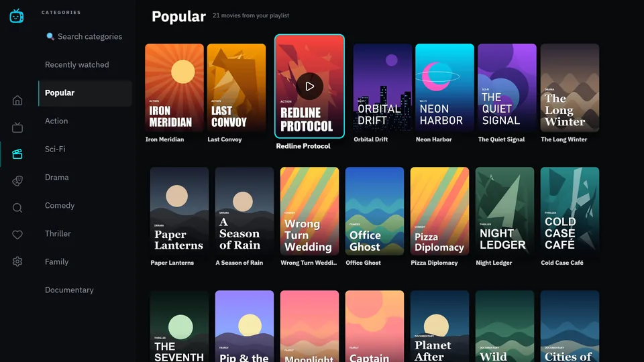Click the Redline Protocol title caption
The image size is (644, 362).
(x=303, y=146)
